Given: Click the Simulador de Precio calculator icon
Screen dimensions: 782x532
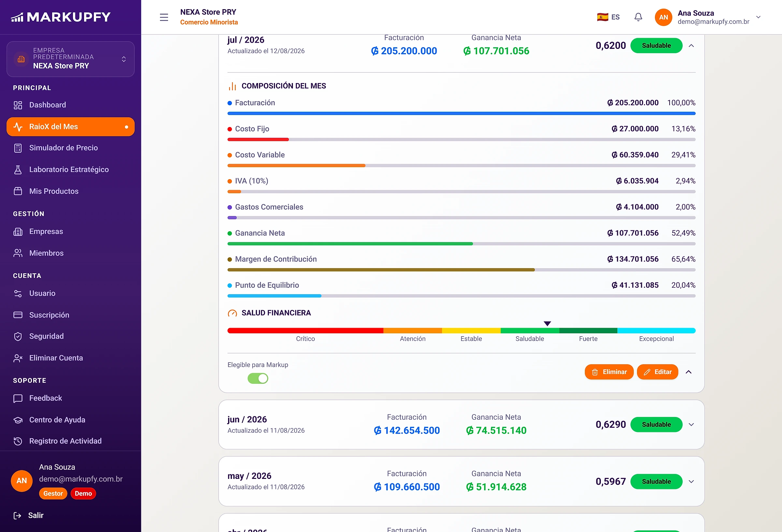Looking at the screenshot, I should click(18, 148).
